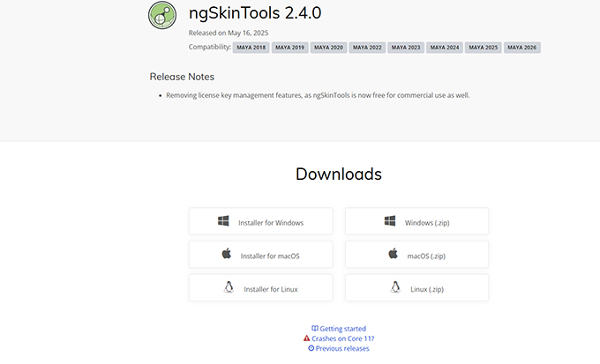The height and width of the screenshot is (364, 600).
Task: Download the macOS (.zip) package
Action: pyautogui.click(x=416, y=255)
